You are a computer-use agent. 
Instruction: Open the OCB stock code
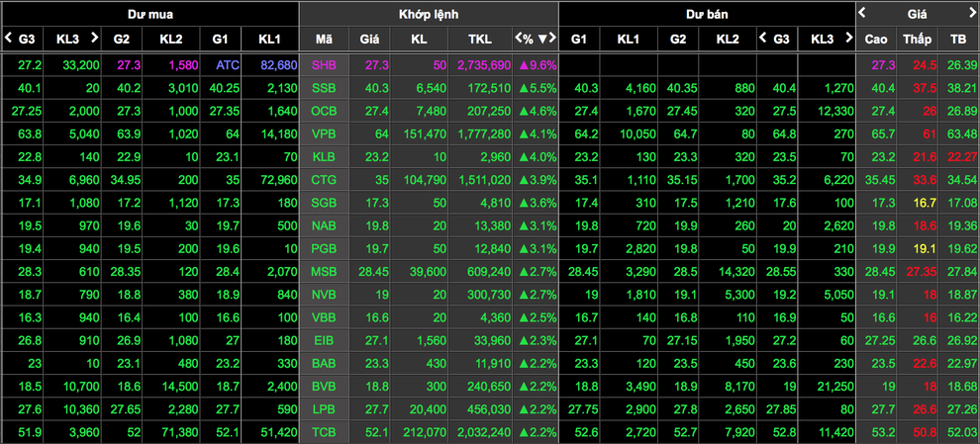325,111
